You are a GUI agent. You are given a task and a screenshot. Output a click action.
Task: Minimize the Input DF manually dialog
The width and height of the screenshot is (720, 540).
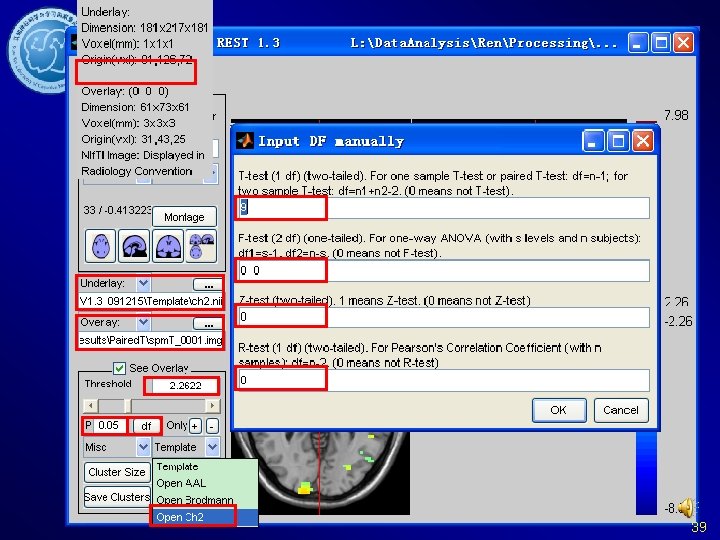(x=593, y=141)
